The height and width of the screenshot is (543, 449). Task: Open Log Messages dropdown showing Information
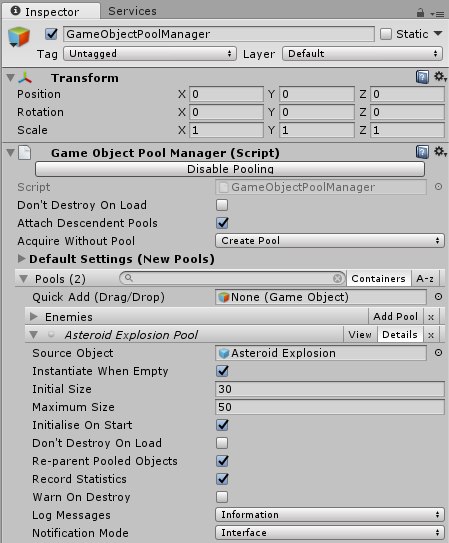[x=330, y=515]
